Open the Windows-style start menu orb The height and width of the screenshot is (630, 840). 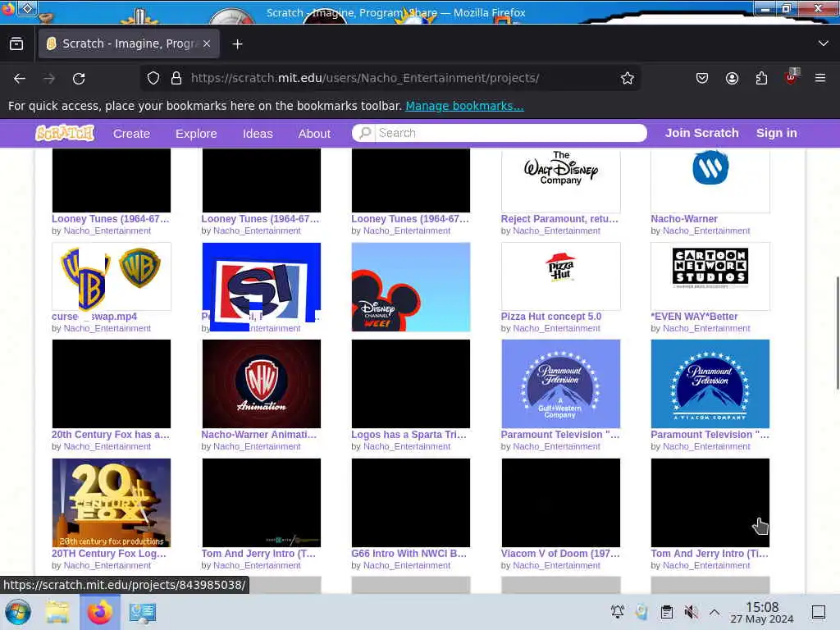coord(18,612)
